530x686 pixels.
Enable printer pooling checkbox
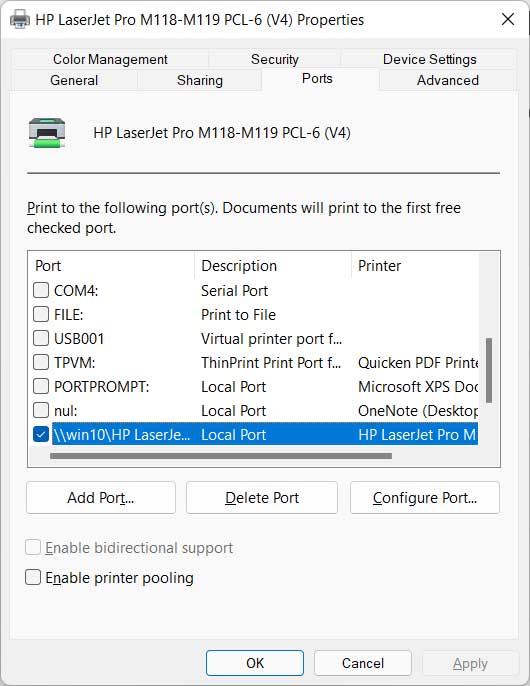[33, 578]
